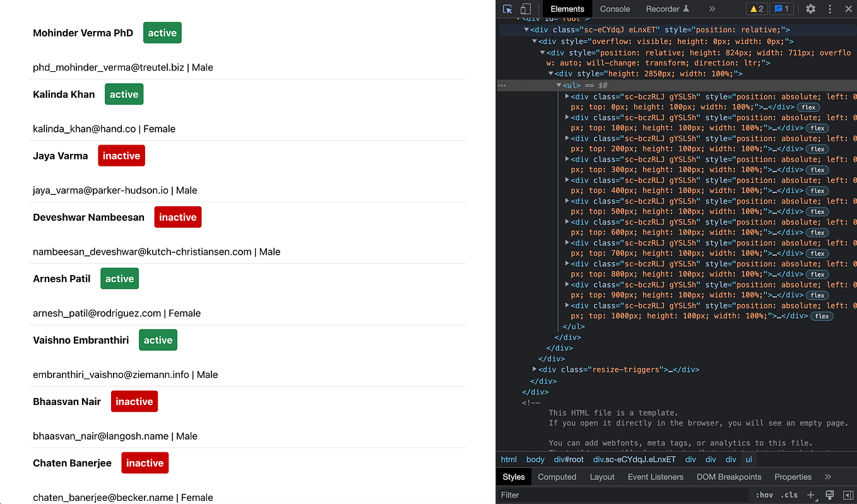This screenshot has height=504, width=857.
Task: Activate the inspect element cursor icon
Action: click(507, 9)
